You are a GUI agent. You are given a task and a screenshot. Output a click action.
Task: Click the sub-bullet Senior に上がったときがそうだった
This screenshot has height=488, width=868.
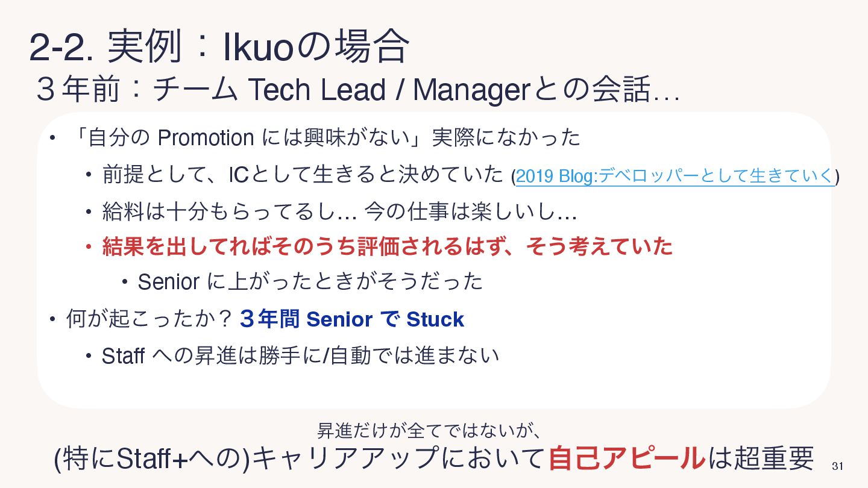tap(310, 281)
